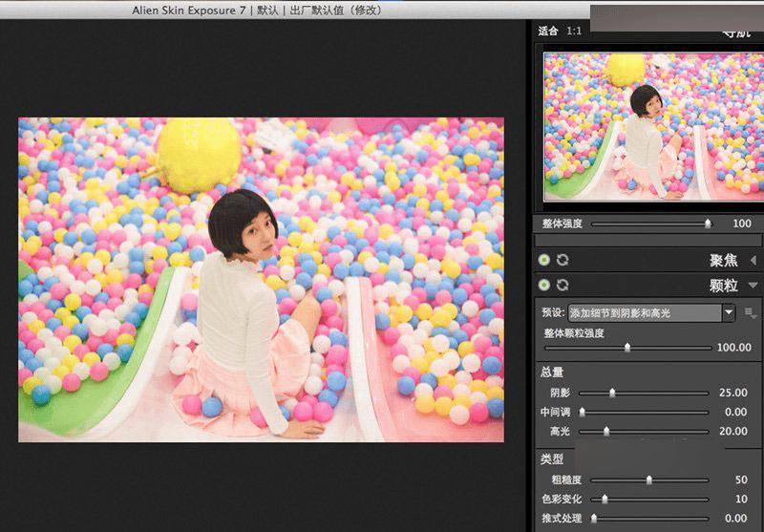Click the main photo preview canvas
Screen dimensions: 764x532
(x=261, y=279)
